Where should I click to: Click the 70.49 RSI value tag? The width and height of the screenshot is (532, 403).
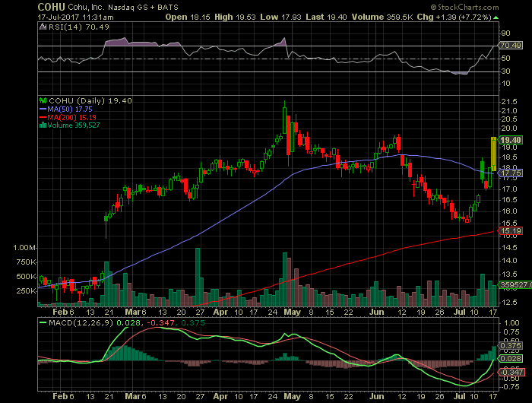(x=511, y=45)
